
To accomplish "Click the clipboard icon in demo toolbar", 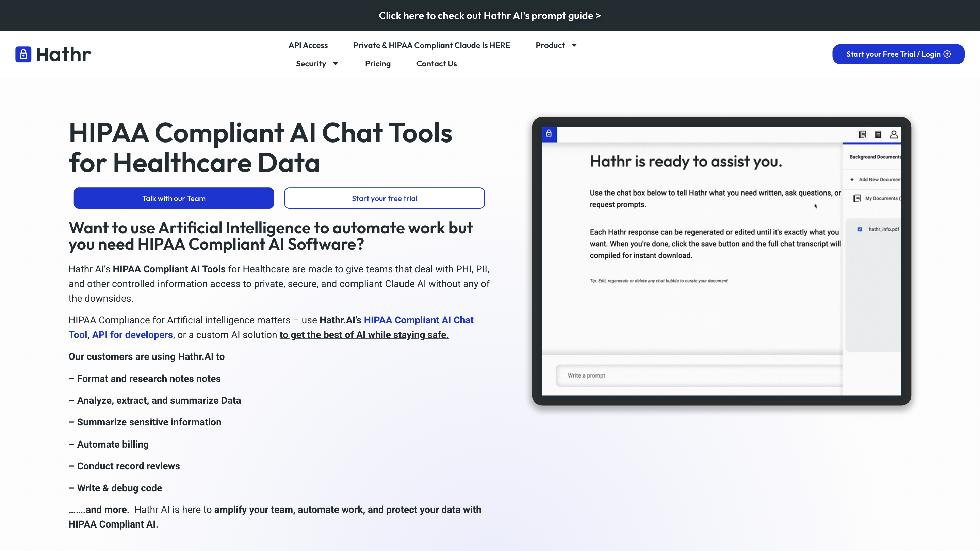I will pyautogui.click(x=878, y=134).
